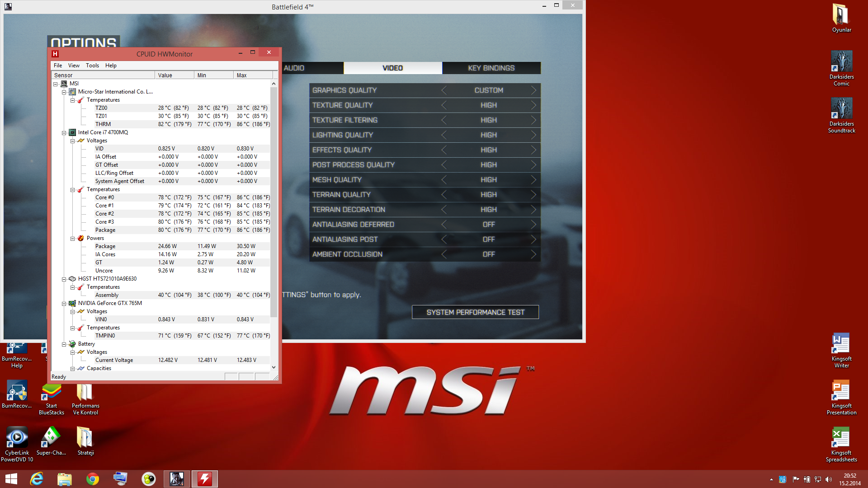Open File Explorer from taskbar
This screenshot has height=488, width=868.
pyautogui.click(x=65, y=479)
